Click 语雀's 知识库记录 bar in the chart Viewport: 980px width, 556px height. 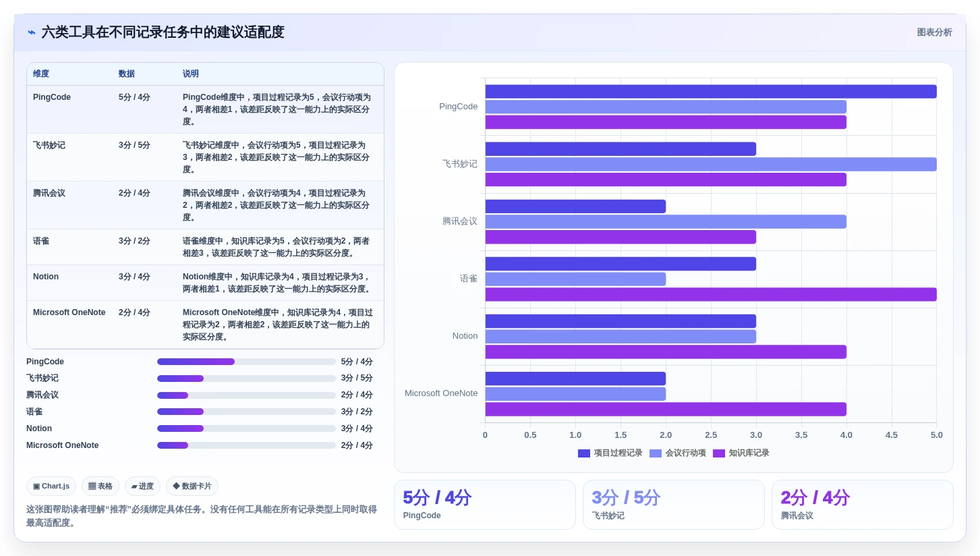(711, 294)
